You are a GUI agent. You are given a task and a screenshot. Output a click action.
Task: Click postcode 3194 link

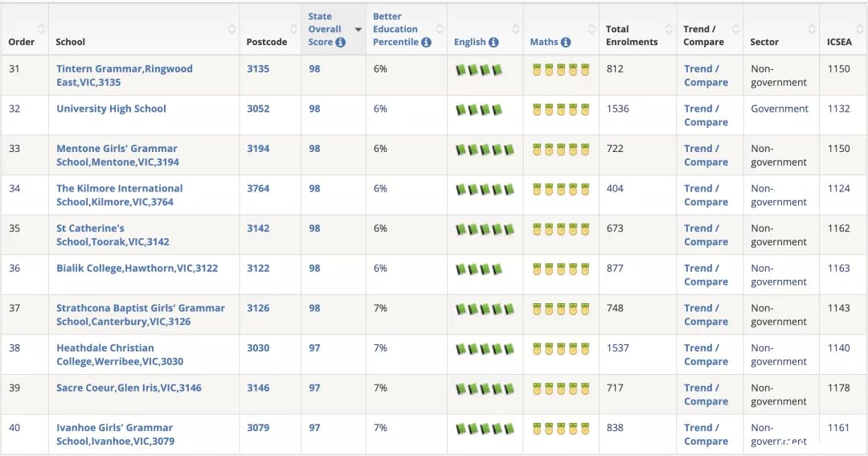[258, 149]
